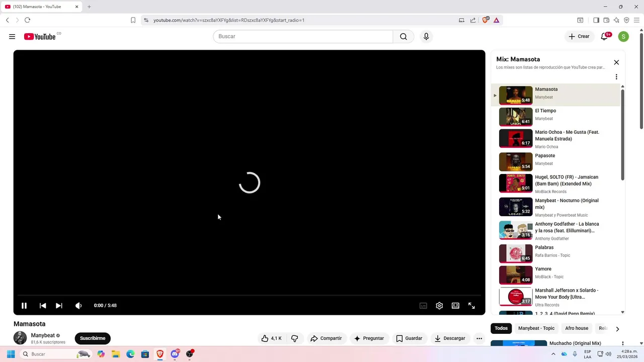Open the notifications bell
Viewport: 644px width, 362px height.
coord(604,37)
